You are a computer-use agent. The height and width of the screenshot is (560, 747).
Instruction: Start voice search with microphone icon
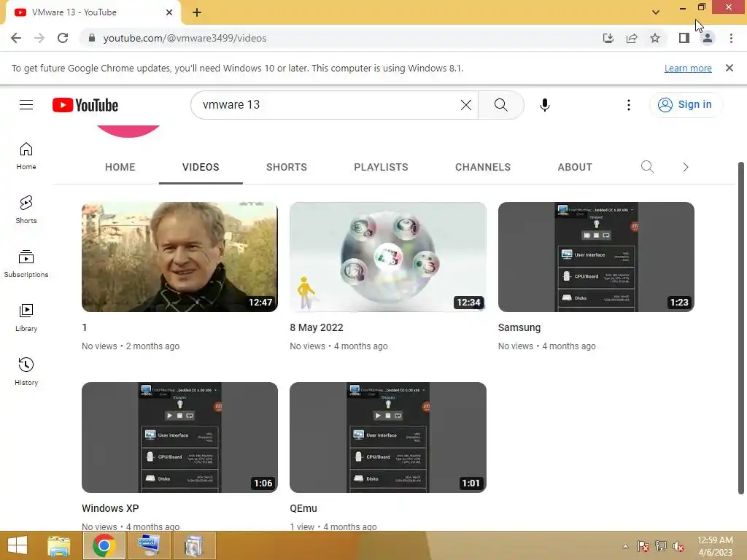click(544, 105)
